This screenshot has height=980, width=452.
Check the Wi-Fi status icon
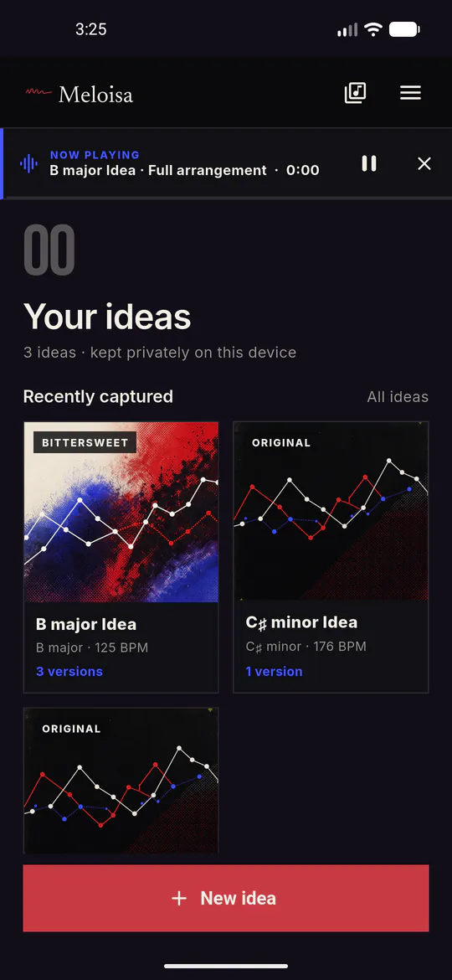pyautogui.click(x=373, y=29)
